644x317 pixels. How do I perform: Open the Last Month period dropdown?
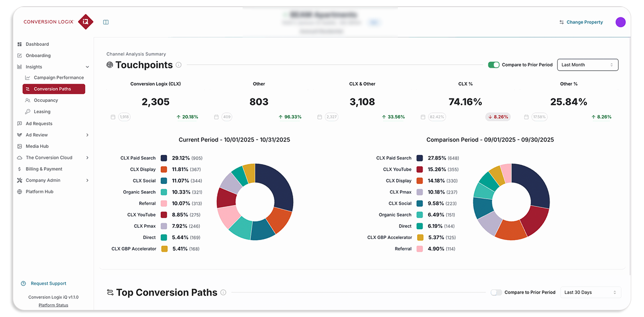click(587, 65)
